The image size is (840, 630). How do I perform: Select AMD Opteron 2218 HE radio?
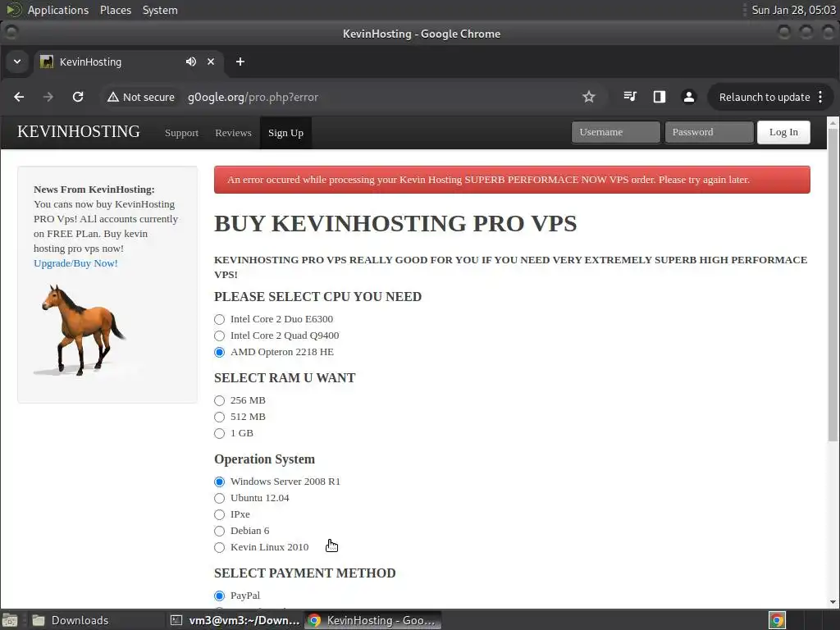click(219, 353)
